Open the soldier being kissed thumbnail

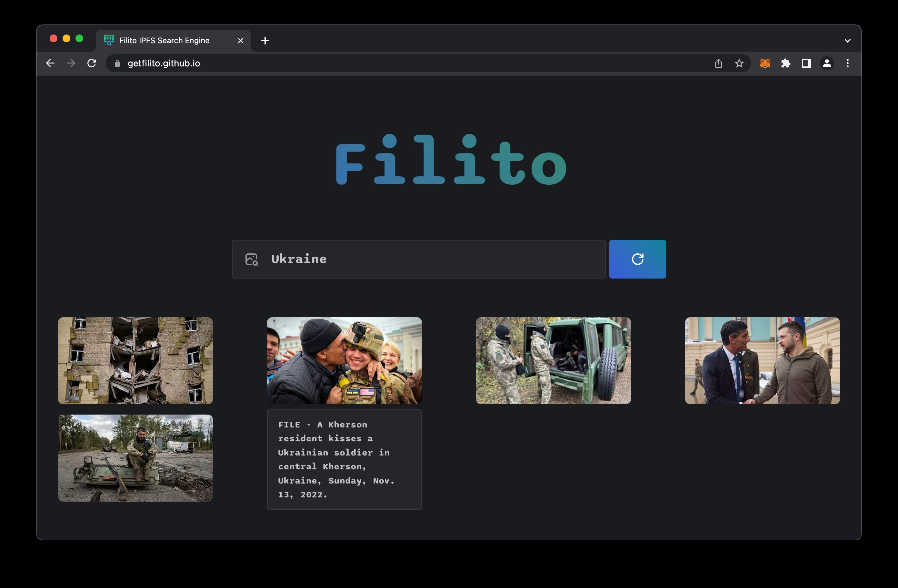[344, 361]
